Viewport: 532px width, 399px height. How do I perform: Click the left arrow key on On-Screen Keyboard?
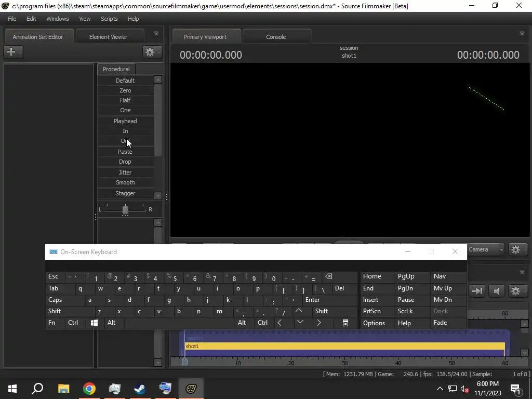click(x=280, y=323)
